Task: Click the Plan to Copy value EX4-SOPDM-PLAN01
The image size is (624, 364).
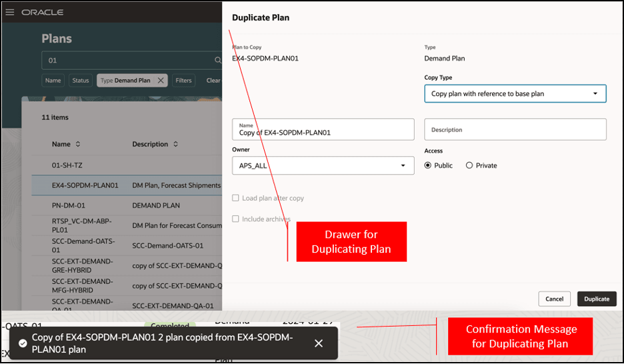Action: pos(265,59)
